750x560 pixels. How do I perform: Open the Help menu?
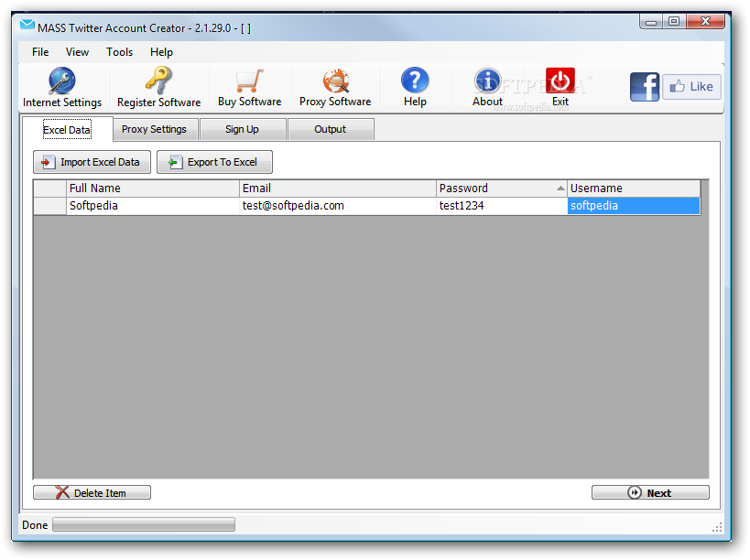[161, 52]
